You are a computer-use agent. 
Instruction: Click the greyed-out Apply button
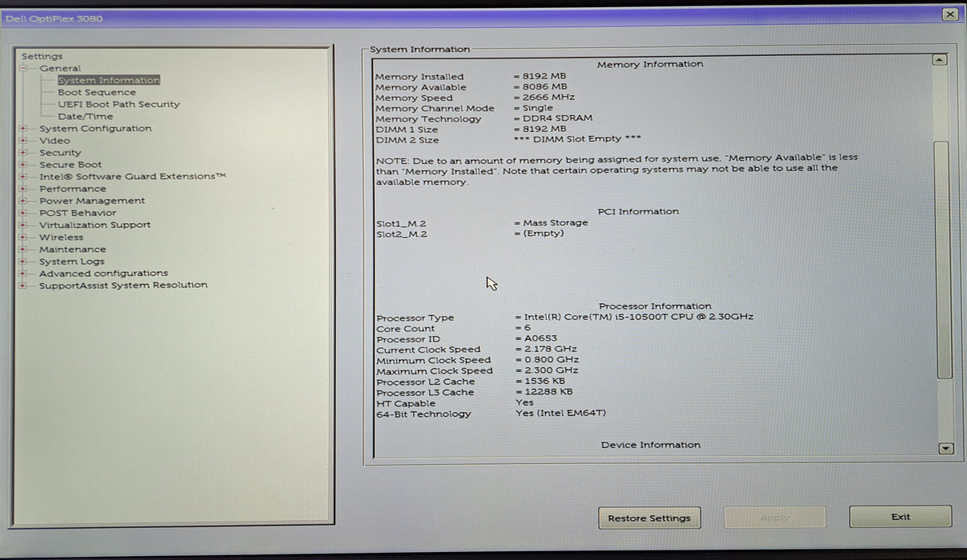click(774, 518)
